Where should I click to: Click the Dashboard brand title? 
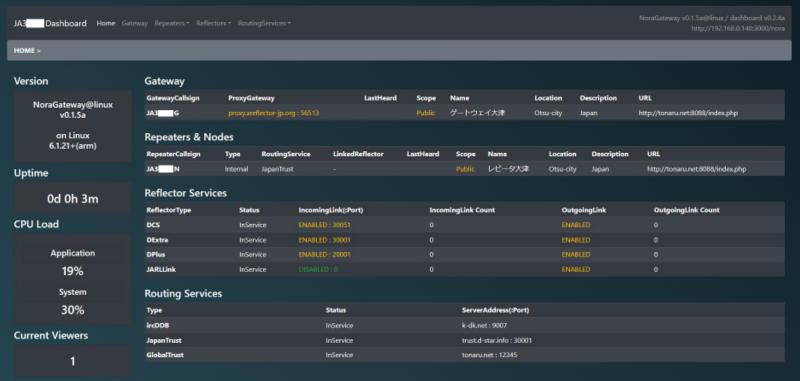pyautogui.click(x=50, y=23)
